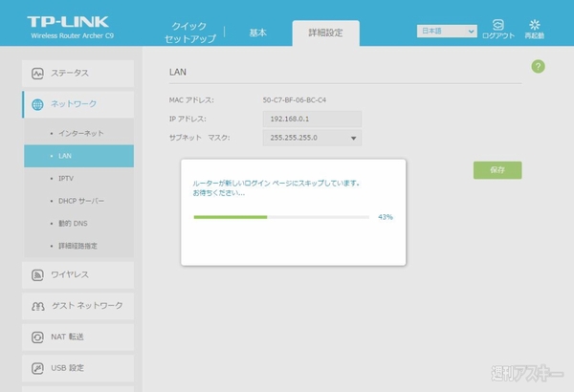Click the LAN section heading
The width and height of the screenshot is (574, 392).
(x=178, y=72)
